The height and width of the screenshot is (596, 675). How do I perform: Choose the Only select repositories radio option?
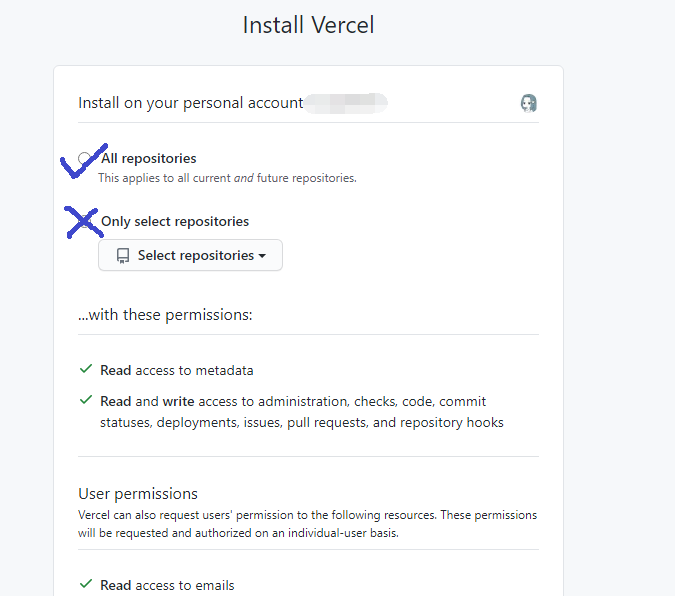click(85, 222)
